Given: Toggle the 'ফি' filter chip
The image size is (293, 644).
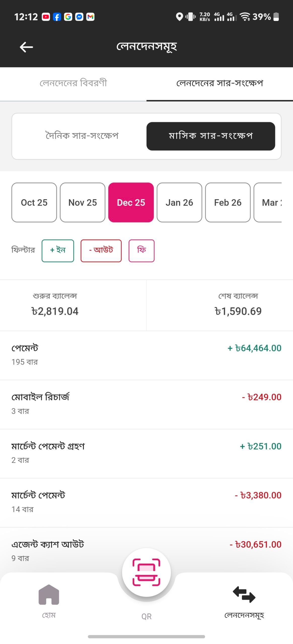Looking at the screenshot, I should 141,251.
